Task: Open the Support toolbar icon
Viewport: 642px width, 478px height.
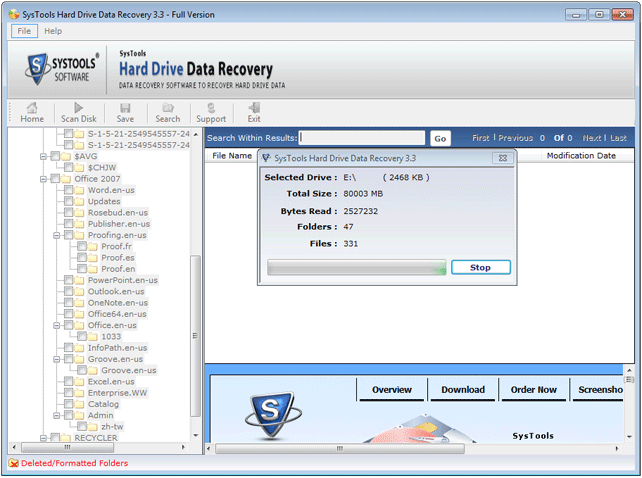Action: (x=211, y=108)
